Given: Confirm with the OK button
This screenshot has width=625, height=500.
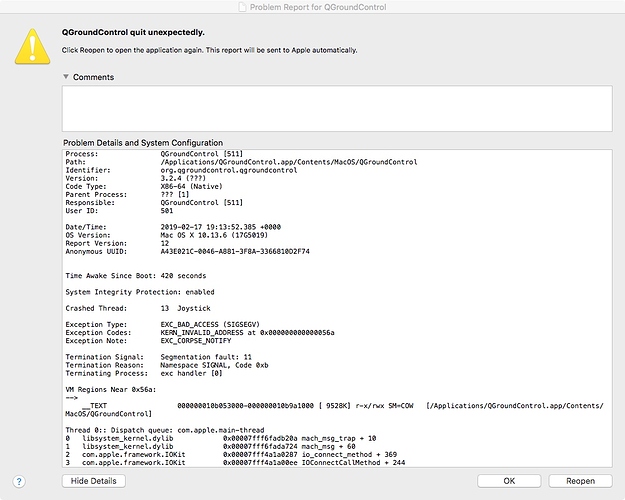Looking at the screenshot, I should pos(509,481).
